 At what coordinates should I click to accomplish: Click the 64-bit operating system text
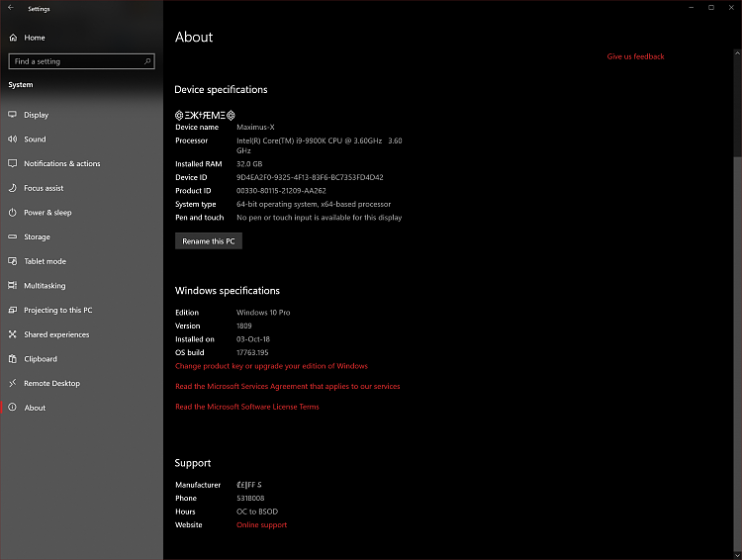314,204
